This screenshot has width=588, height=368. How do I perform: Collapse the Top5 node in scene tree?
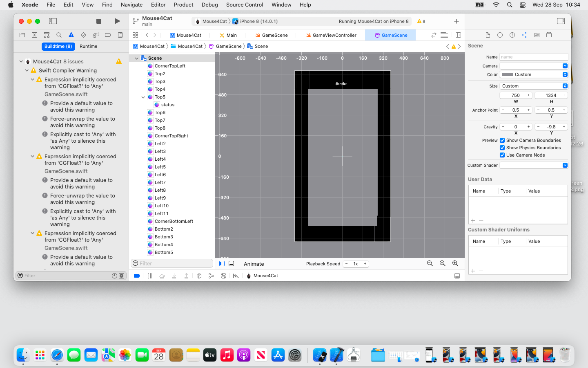[143, 97]
